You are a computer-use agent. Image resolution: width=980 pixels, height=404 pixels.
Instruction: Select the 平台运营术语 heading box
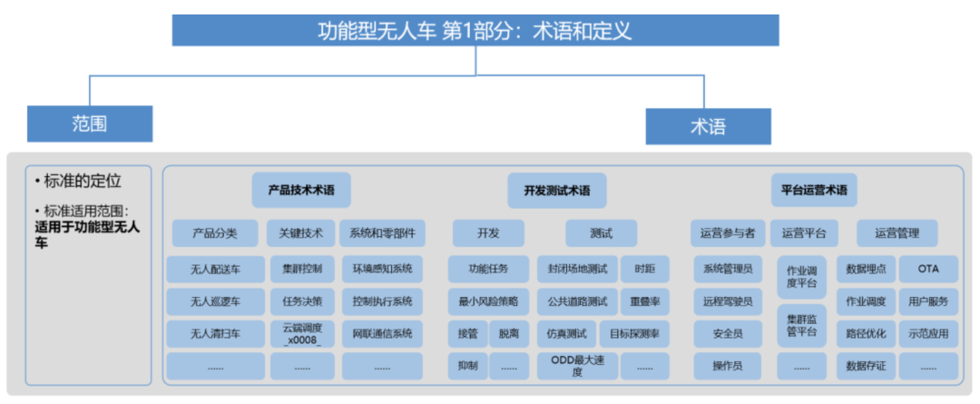click(x=814, y=190)
